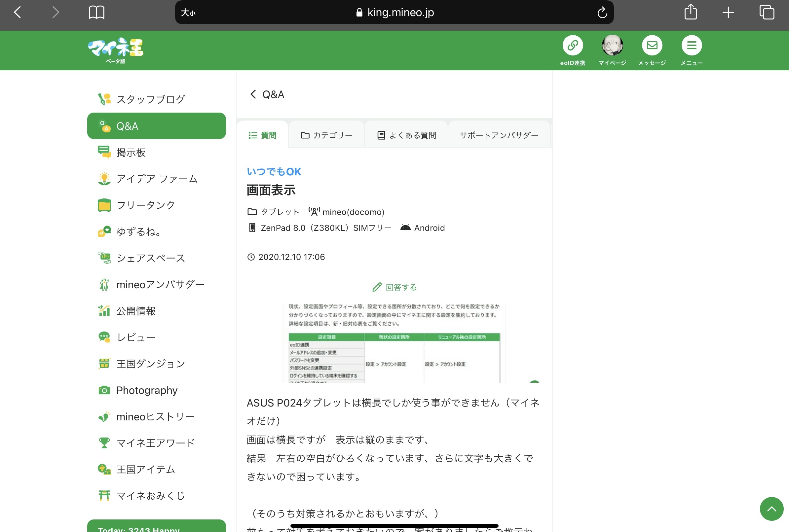Open the メッセージ envelope icon

pyautogui.click(x=652, y=46)
